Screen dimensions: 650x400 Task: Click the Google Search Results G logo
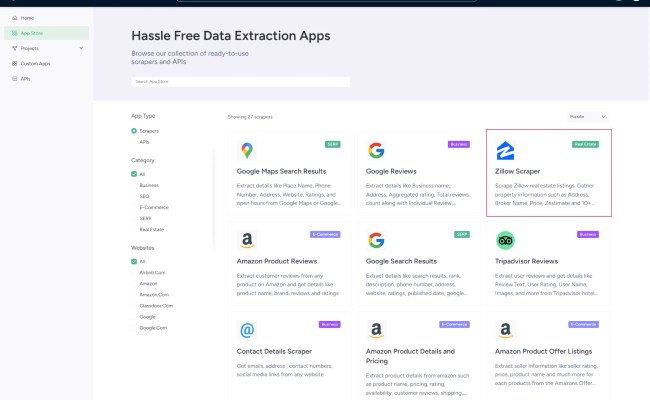pyautogui.click(x=376, y=240)
